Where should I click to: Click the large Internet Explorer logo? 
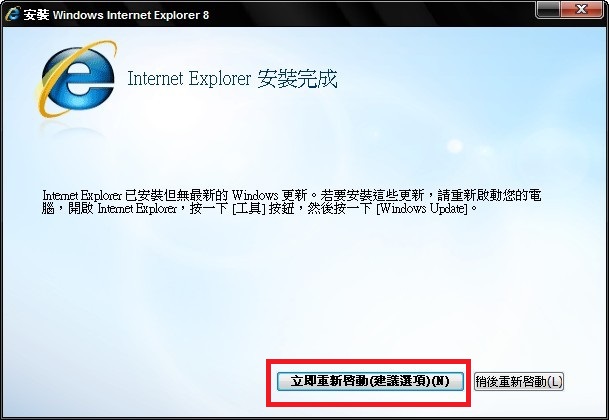click(76, 79)
